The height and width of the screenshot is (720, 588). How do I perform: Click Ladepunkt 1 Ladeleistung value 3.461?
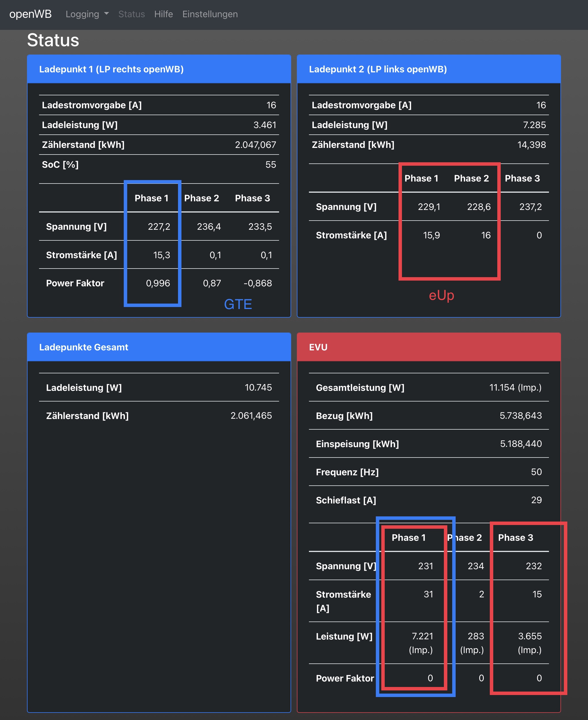tap(264, 125)
